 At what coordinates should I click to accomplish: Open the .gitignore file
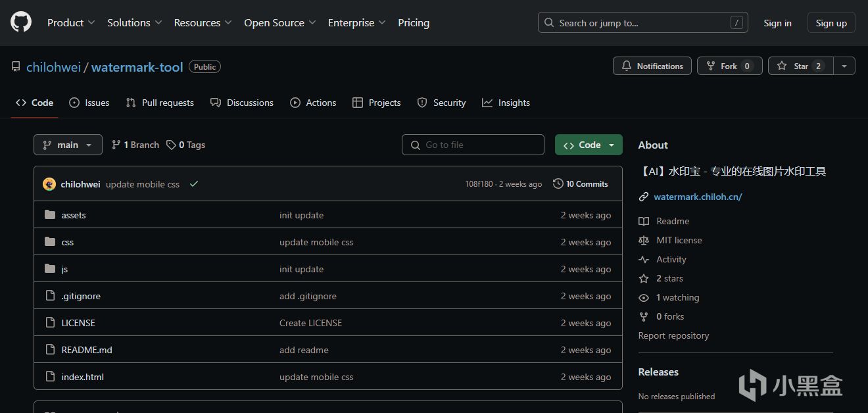pos(81,296)
